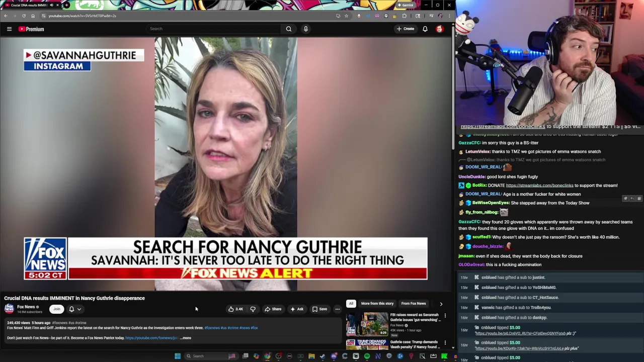Viewport: 644px width, 362px height.
Task: Click the video title text
Action: point(74,298)
